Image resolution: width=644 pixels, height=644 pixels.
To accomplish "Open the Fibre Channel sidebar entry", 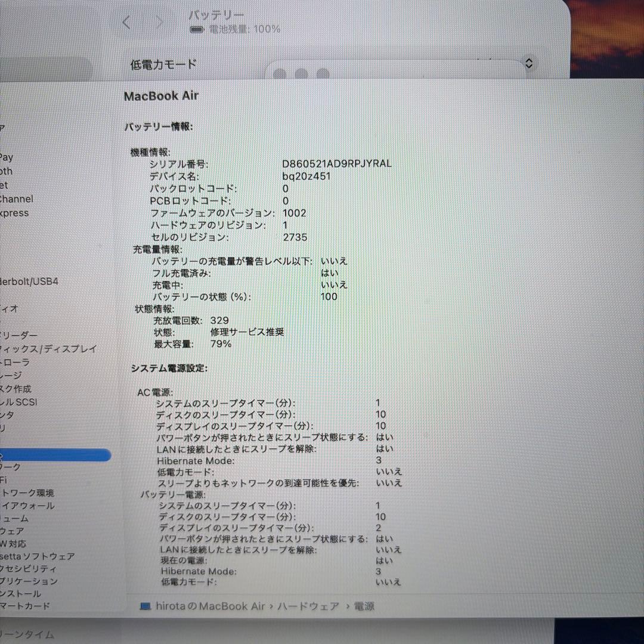I will click(x=17, y=199).
